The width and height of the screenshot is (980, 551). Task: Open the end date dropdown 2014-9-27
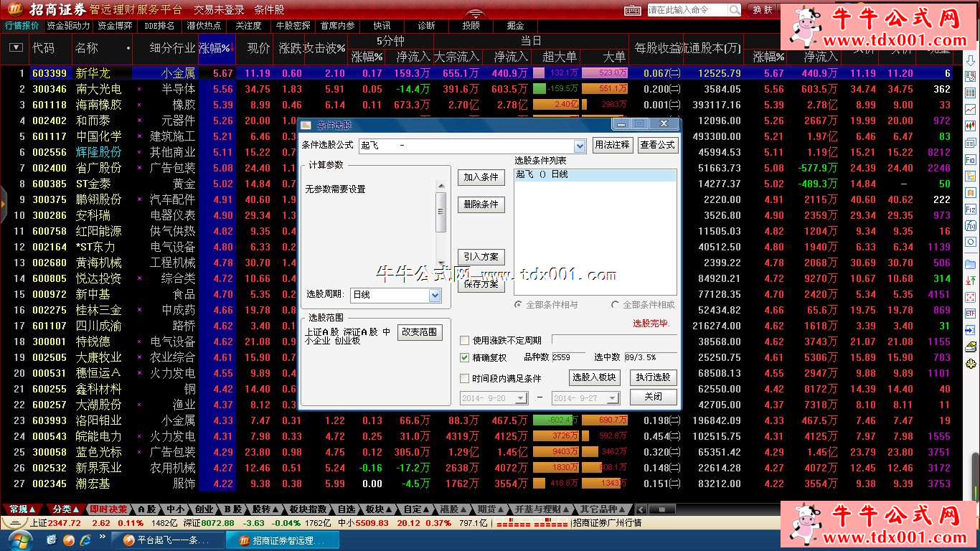click(613, 397)
